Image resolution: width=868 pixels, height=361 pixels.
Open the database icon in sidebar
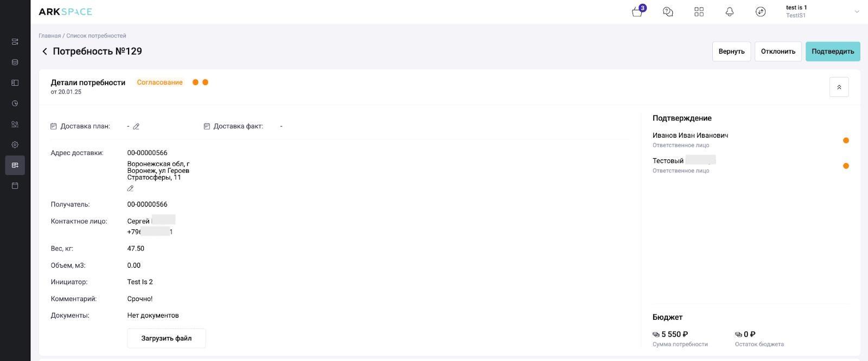click(x=15, y=62)
